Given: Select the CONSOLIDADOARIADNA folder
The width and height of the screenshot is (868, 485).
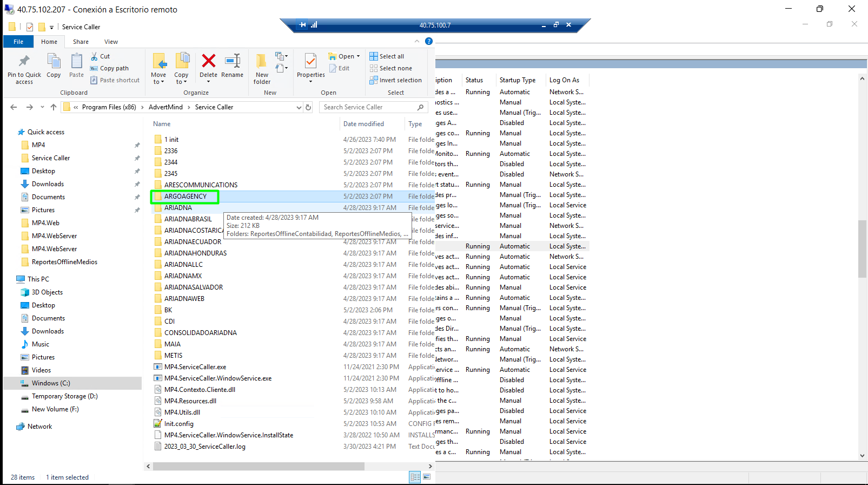Looking at the screenshot, I should point(200,333).
